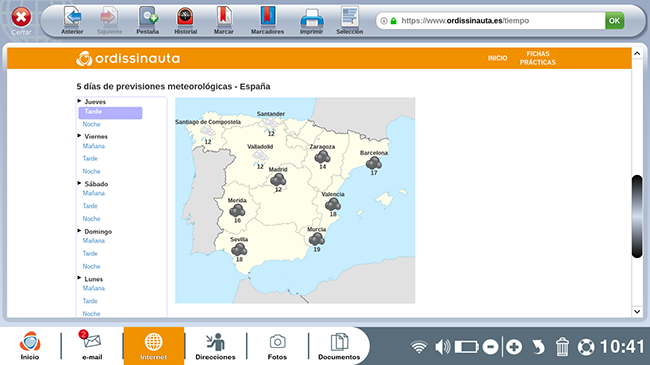
Task: Click the Zaragoza weather cloud icon
Action: coord(322,157)
